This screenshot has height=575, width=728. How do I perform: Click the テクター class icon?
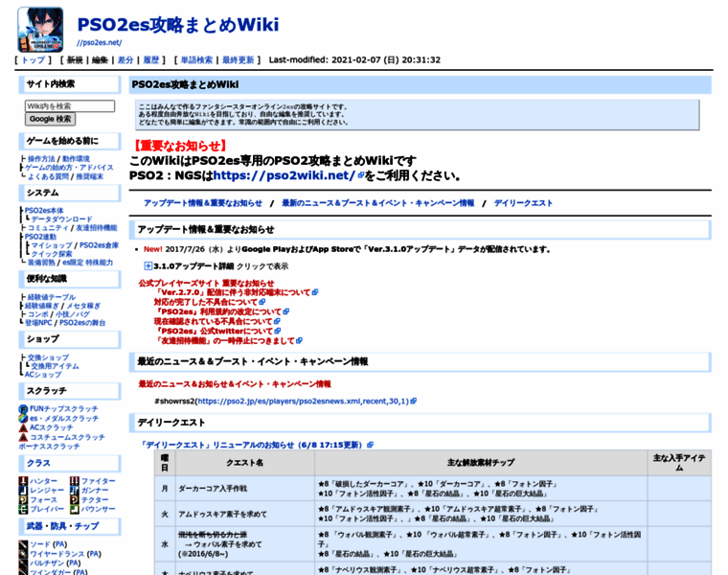pos(75,499)
